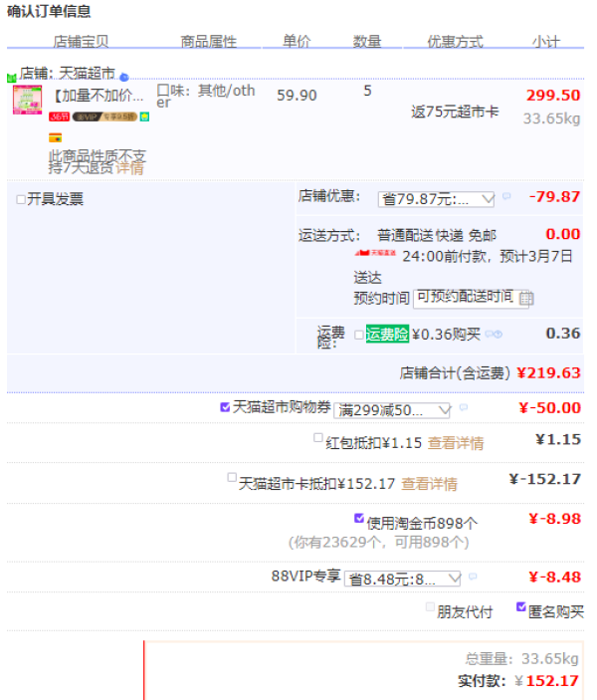Open 详情 link about 7天退货
This screenshot has height=700, width=597.
(x=129, y=168)
